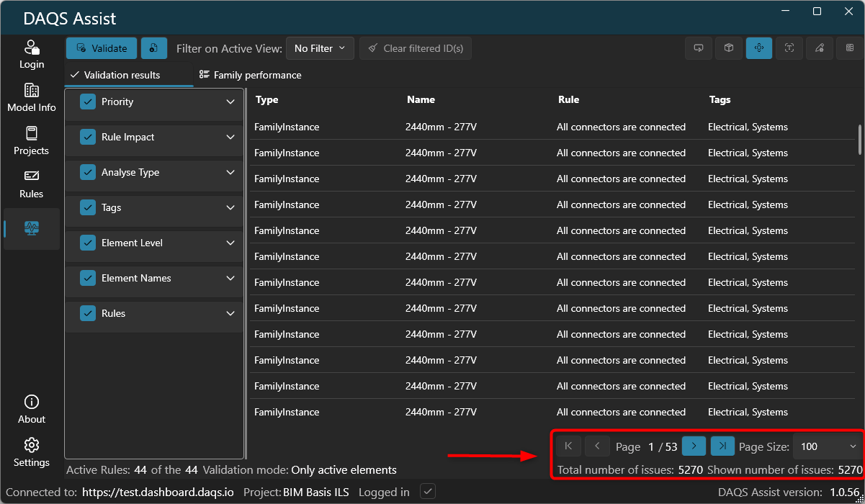Go to the last results page
This screenshot has width=865, height=504.
[x=722, y=446]
